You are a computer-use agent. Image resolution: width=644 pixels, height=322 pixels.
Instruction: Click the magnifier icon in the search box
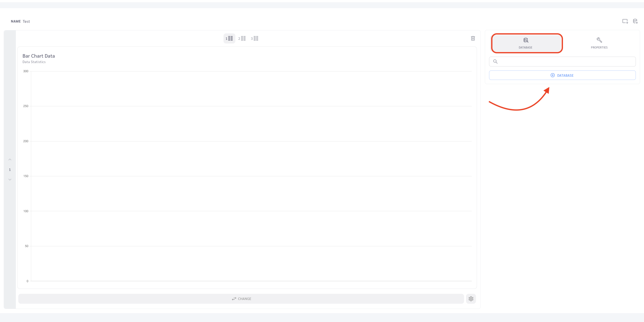click(495, 61)
